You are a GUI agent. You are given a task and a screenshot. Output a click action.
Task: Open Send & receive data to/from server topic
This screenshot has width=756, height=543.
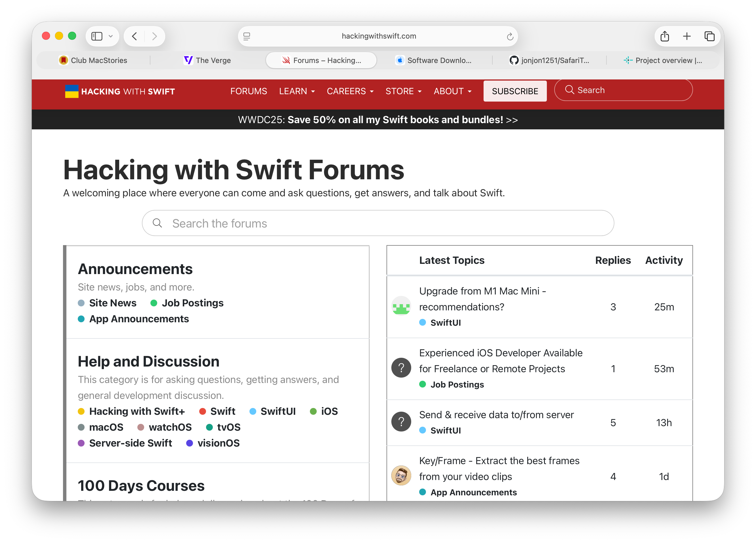pos(496,415)
